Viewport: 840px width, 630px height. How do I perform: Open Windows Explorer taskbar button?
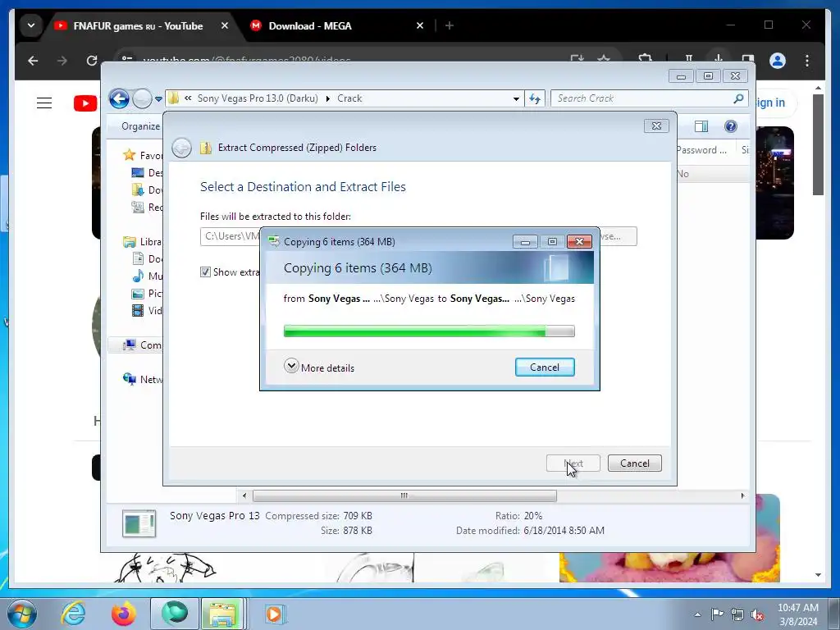coord(222,614)
